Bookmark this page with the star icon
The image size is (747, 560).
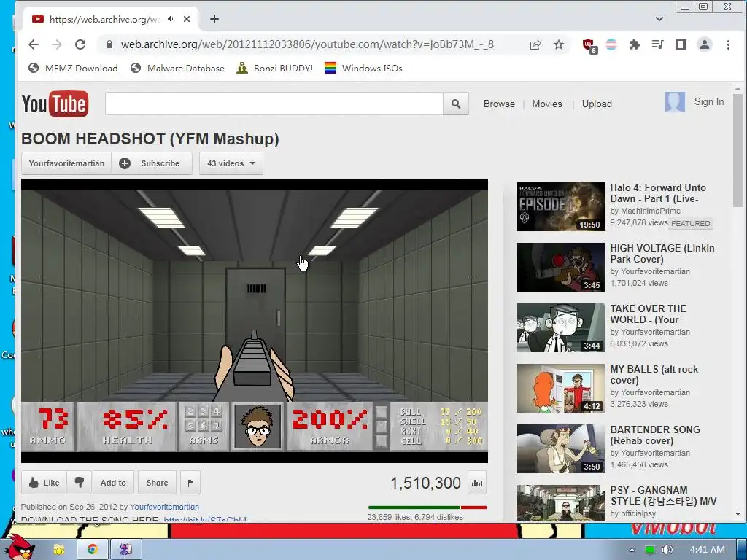(559, 44)
